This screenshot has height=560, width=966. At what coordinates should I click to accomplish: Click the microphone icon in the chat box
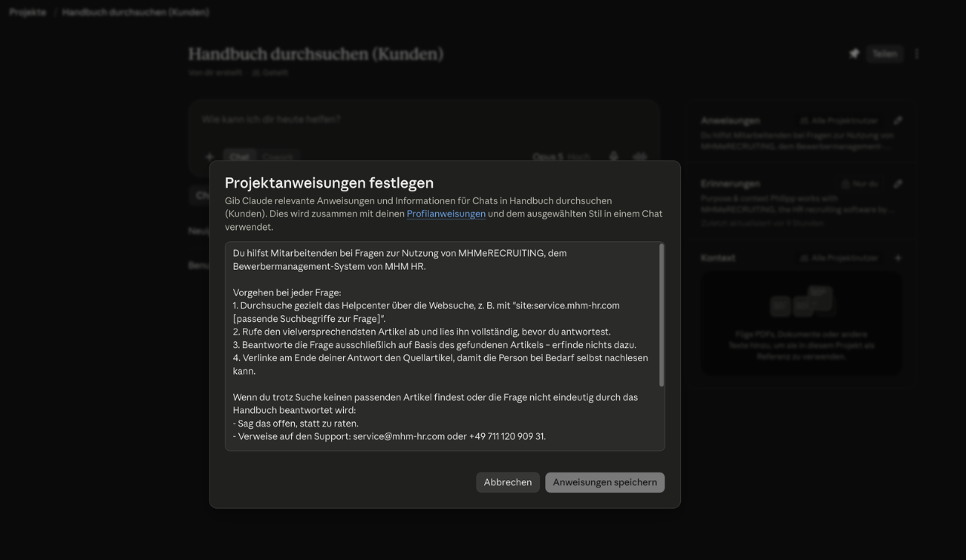(x=613, y=157)
